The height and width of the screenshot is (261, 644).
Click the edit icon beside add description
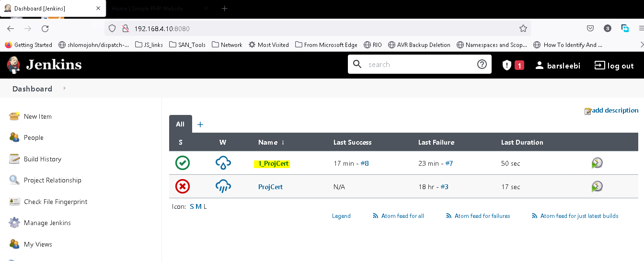[588, 111]
